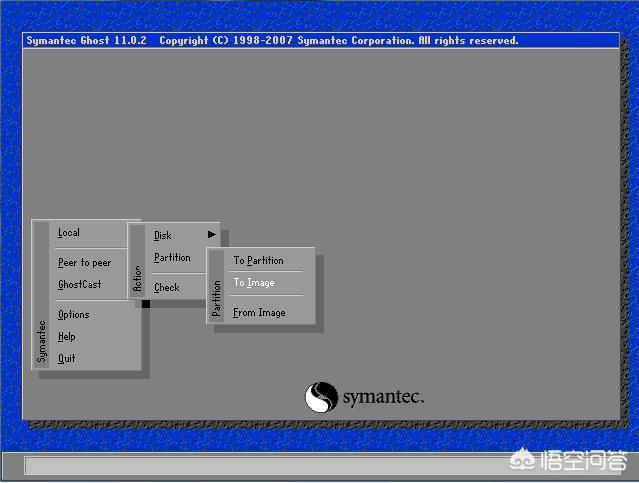Select Peer to peer menu item

(84, 262)
